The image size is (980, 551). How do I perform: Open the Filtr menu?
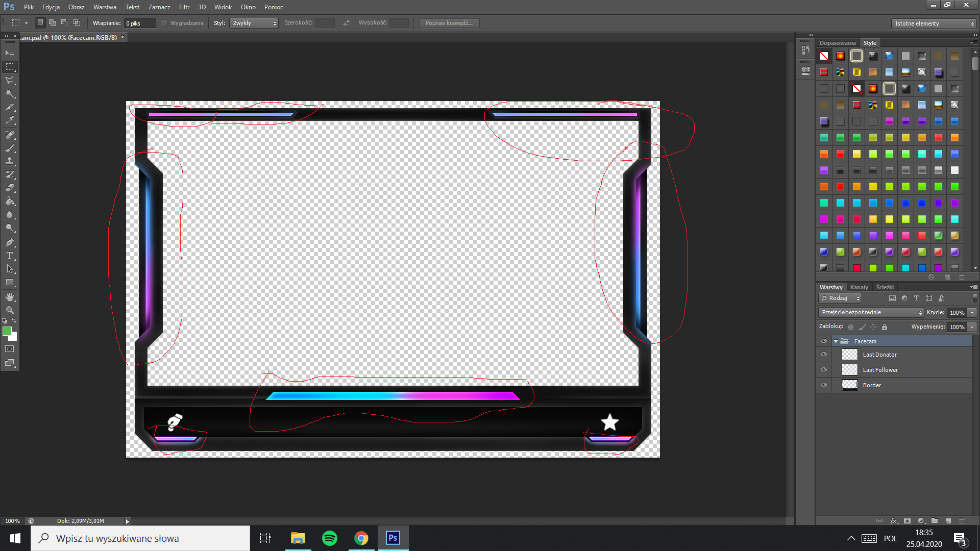(x=184, y=7)
